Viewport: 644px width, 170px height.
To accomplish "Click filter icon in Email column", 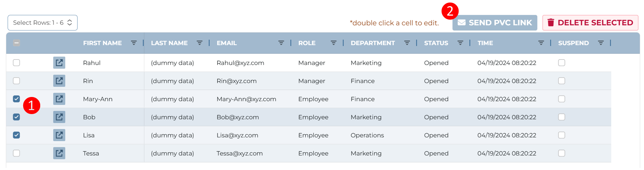I will pyautogui.click(x=281, y=43).
